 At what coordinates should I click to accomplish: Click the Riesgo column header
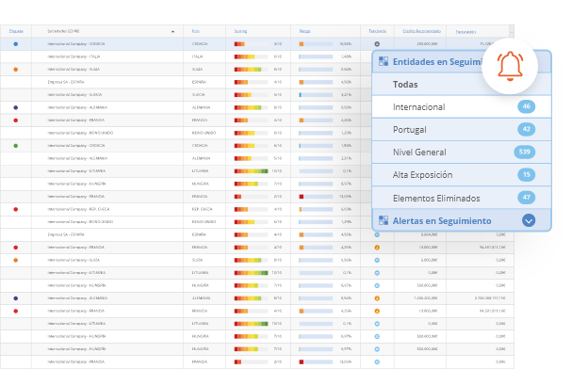(x=304, y=31)
